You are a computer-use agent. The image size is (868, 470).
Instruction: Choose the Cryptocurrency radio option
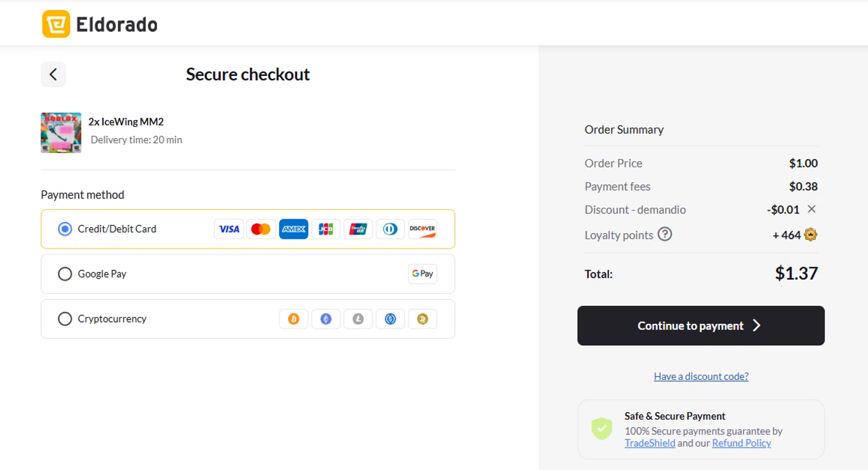click(x=65, y=319)
